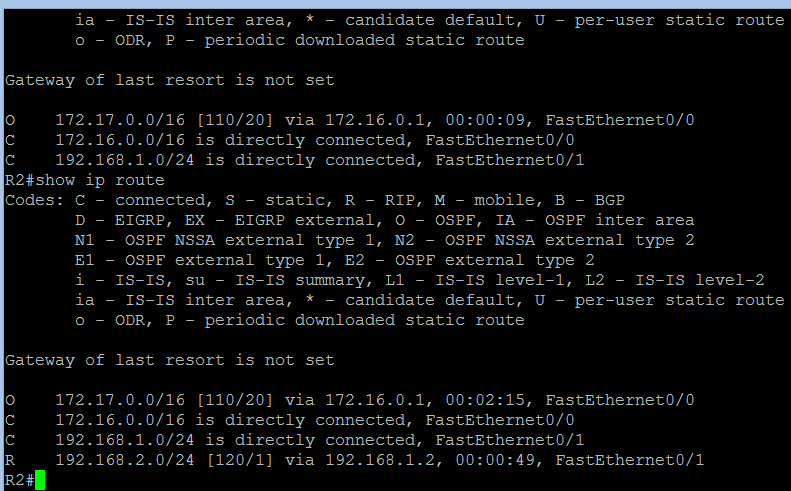Image resolution: width=791 pixels, height=491 pixels.
Task: Click the 'i - IS-IS, su - IS-IS summary' line
Action: [420, 280]
